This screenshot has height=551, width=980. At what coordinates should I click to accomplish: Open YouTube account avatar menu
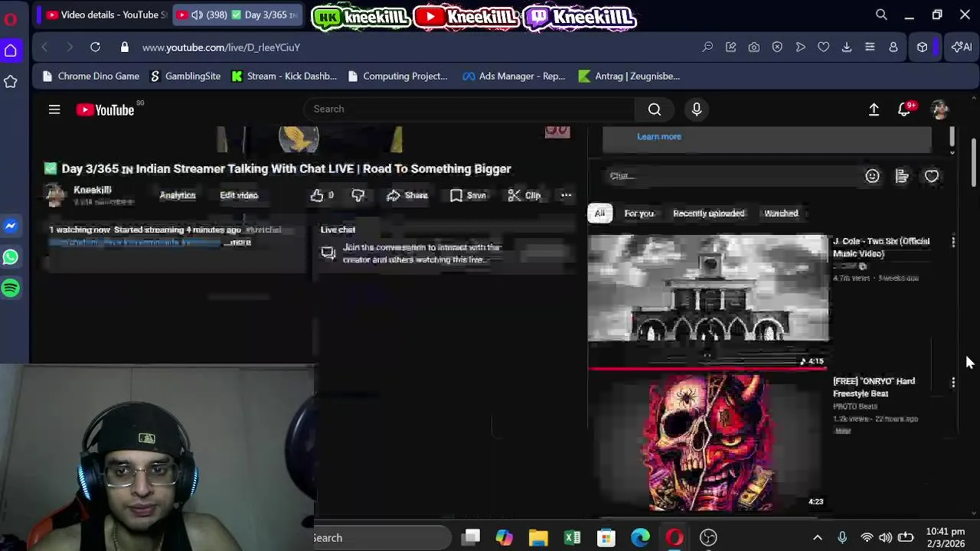point(940,109)
